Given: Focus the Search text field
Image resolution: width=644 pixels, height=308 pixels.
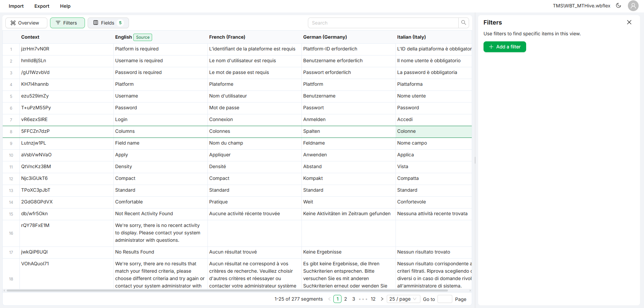Looking at the screenshot, I should pos(383,23).
